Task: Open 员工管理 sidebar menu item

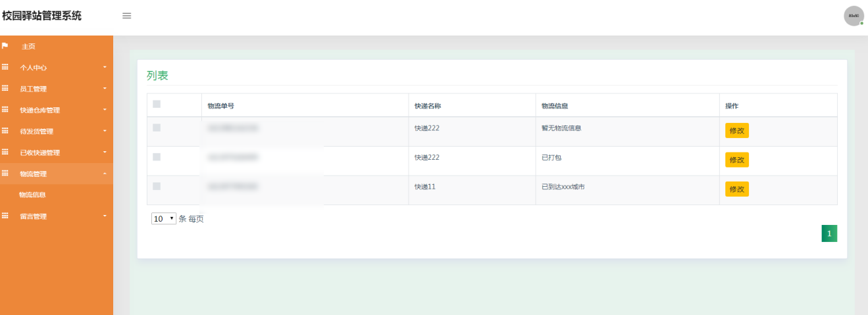Action: (34, 89)
